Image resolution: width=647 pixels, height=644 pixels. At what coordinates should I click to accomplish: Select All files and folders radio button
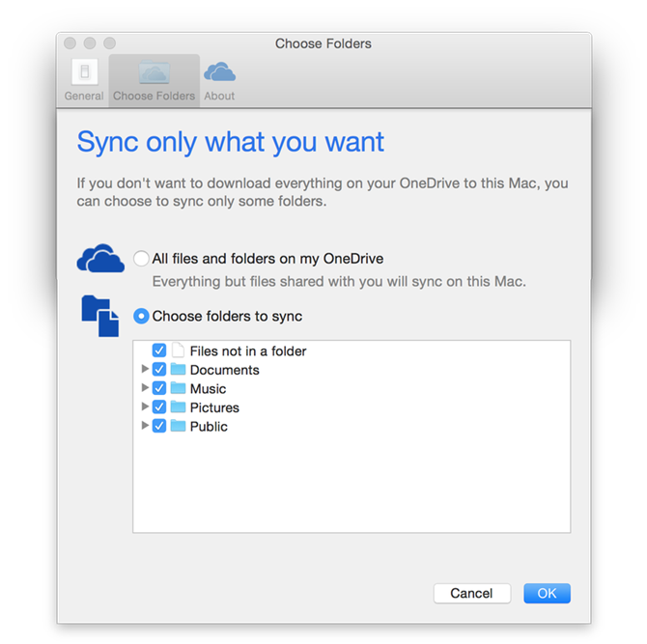click(141, 259)
